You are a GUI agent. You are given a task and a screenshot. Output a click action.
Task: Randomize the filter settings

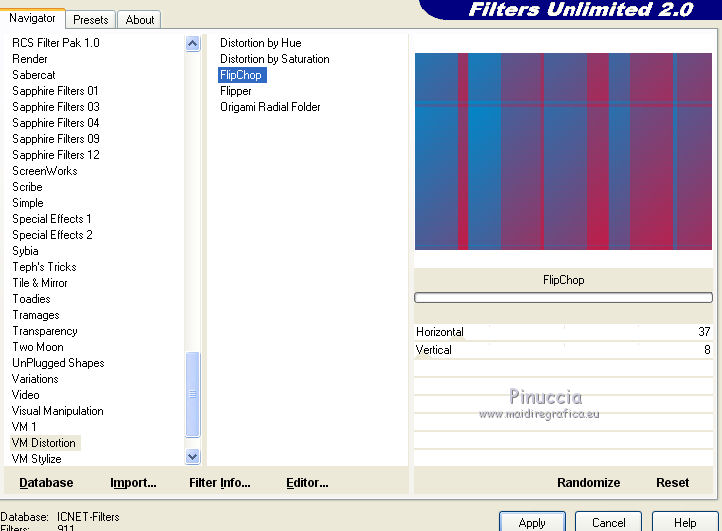(x=588, y=483)
